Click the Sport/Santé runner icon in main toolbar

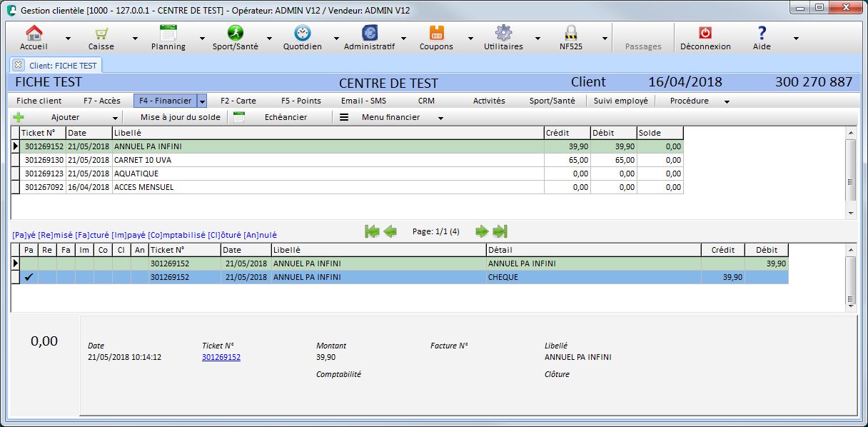[236, 33]
